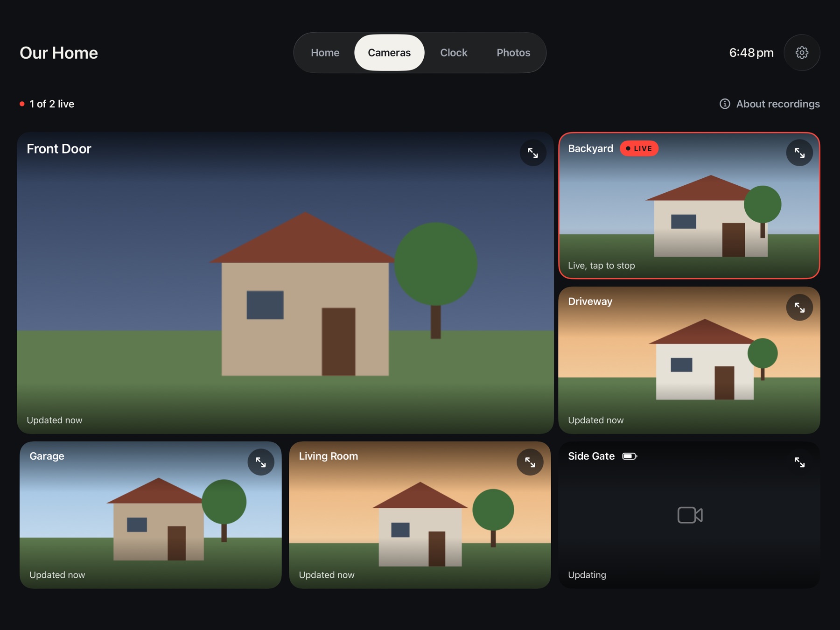Expand the Backyard camera fullscreen
The height and width of the screenshot is (630, 840).
799,153
